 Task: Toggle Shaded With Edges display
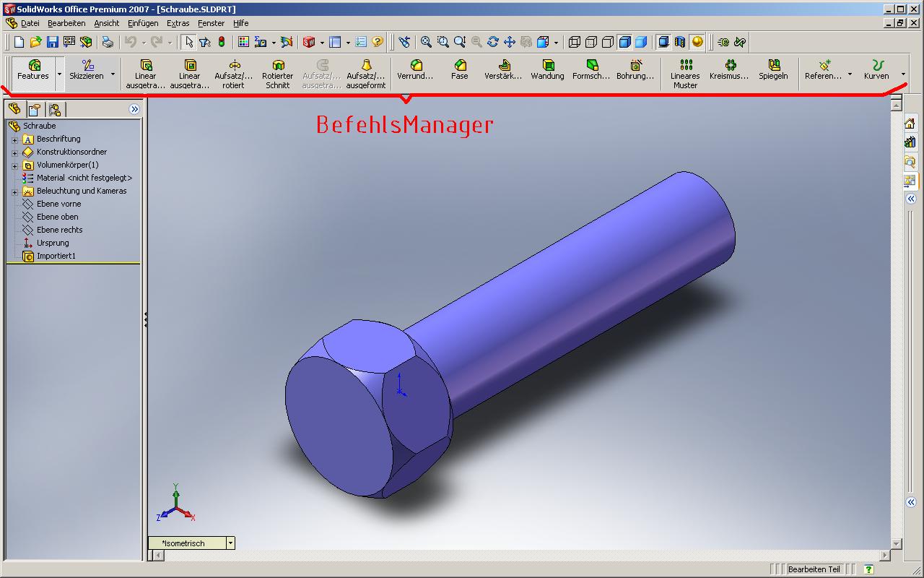click(x=624, y=42)
